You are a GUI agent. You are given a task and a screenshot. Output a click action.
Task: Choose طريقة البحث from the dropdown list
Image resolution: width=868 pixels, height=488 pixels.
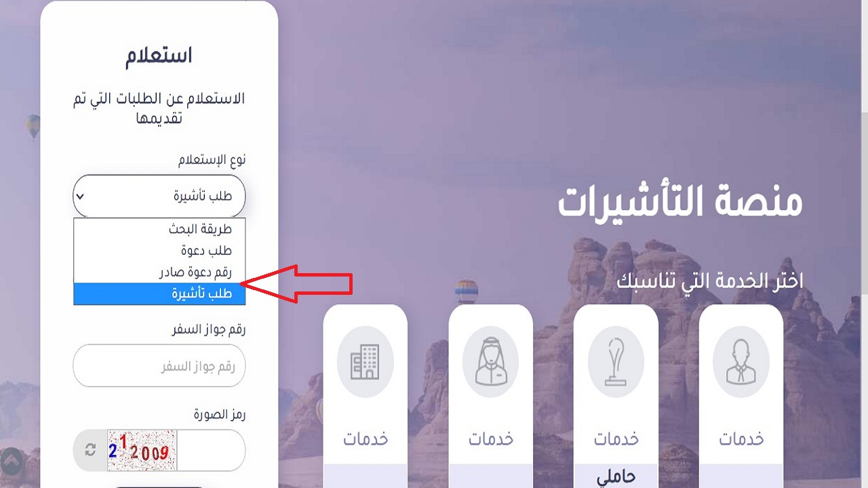159,229
